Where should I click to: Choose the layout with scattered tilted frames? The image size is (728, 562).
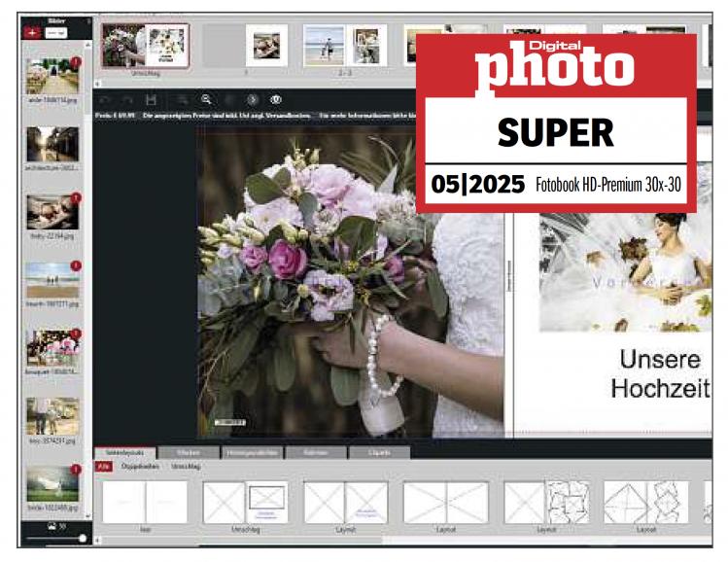546,503
